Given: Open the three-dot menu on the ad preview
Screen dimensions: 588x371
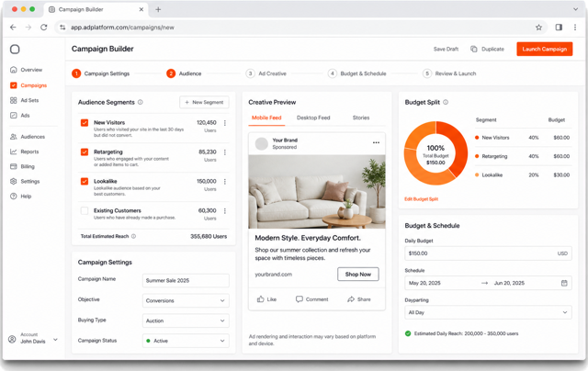Looking at the screenshot, I should 376,142.
